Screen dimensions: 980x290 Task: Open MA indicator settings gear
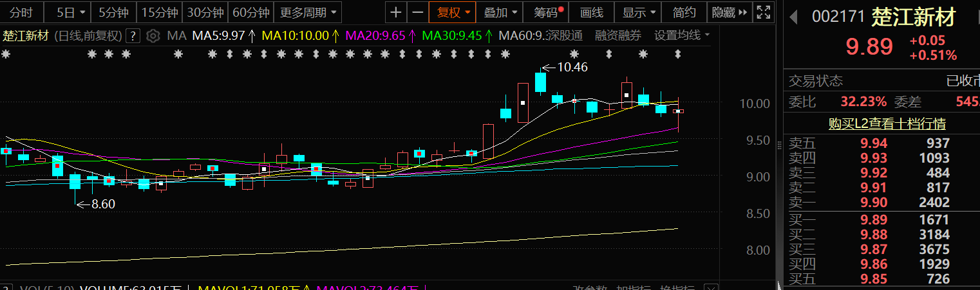click(153, 36)
